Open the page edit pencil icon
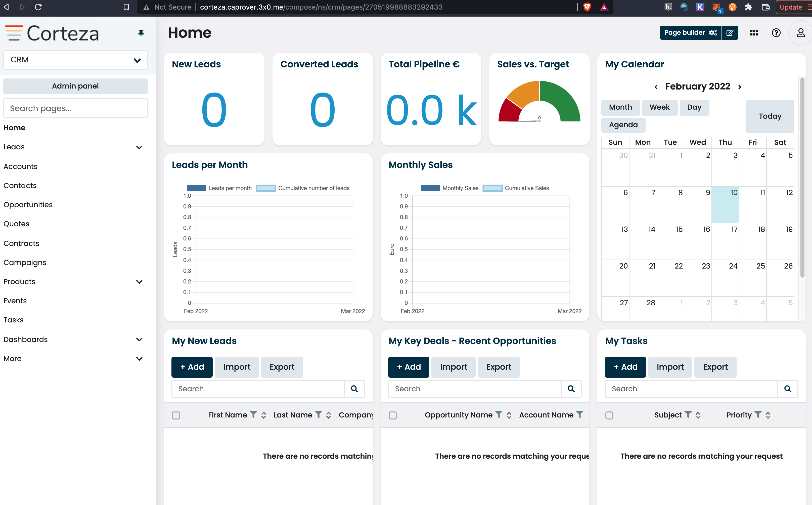Image resolution: width=812 pixels, height=505 pixels. click(x=730, y=33)
